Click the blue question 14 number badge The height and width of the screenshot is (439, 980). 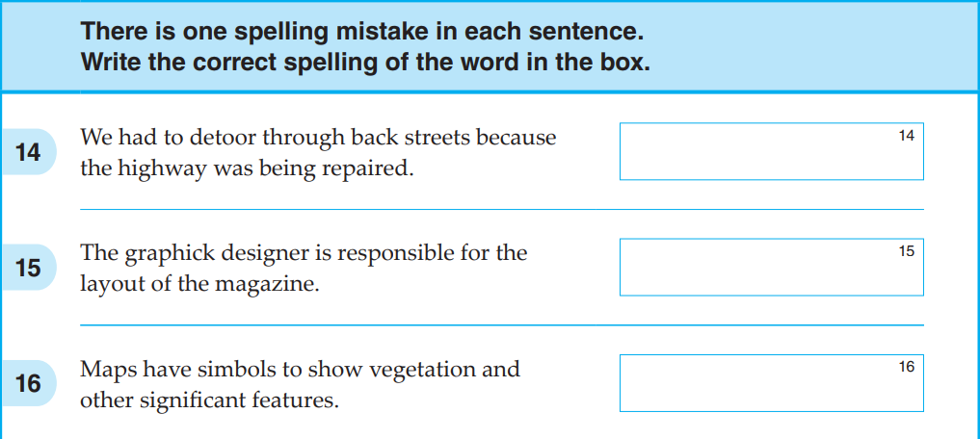(x=29, y=153)
